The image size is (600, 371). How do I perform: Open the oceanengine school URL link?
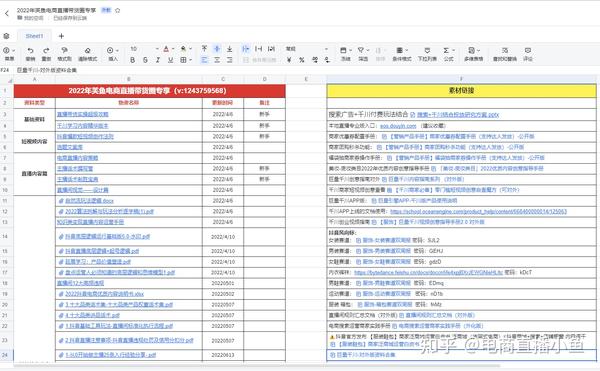(478, 211)
